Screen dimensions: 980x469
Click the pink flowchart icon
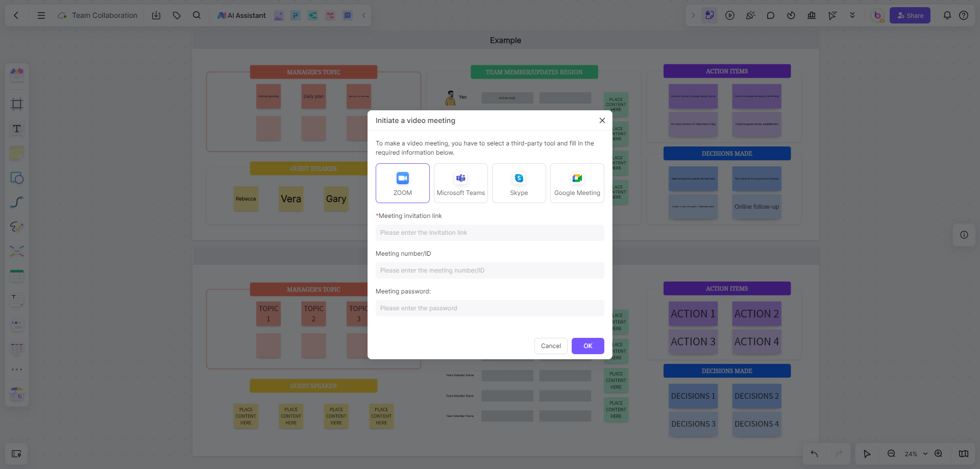[330, 15]
